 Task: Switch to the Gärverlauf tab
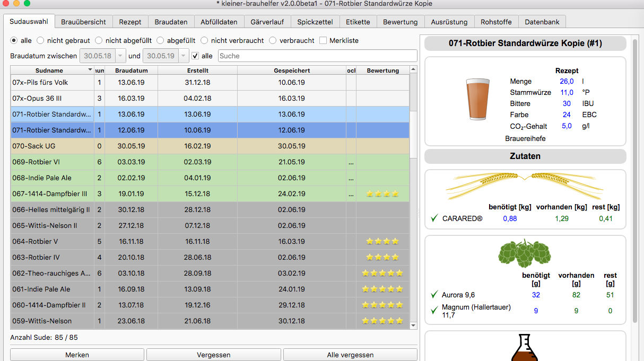[267, 22]
